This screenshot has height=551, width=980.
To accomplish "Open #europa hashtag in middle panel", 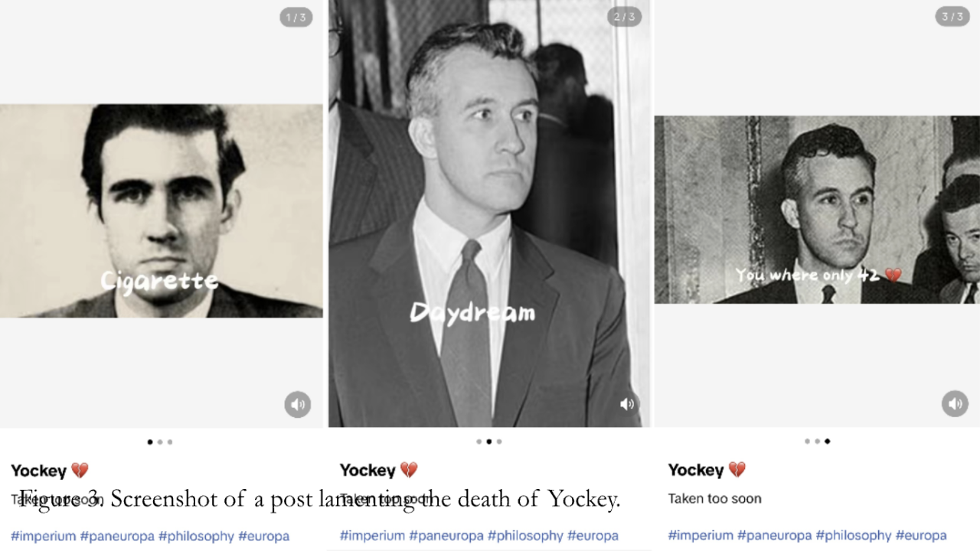I will point(593,536).
